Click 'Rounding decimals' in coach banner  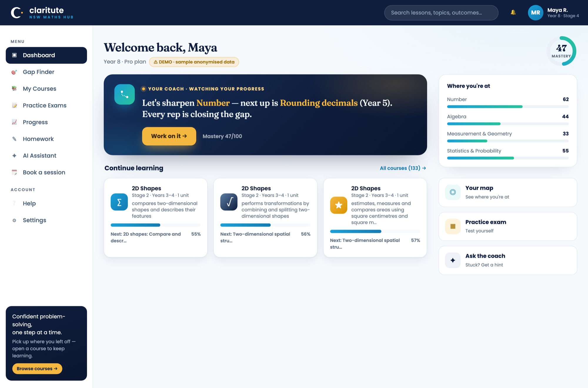(x=319, y=103)
